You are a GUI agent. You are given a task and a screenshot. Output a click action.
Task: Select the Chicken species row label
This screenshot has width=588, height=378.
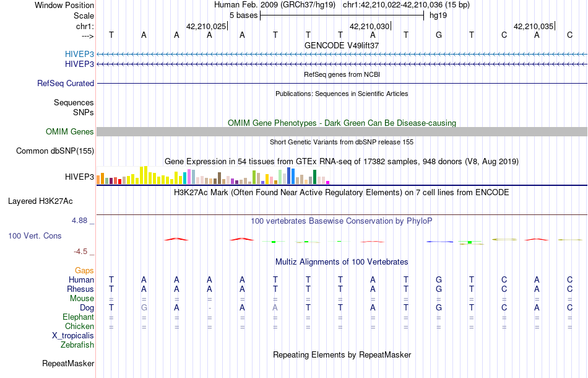(79, 326)
